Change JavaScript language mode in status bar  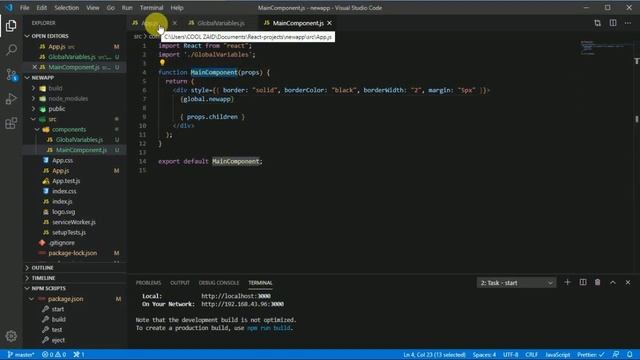558,355
